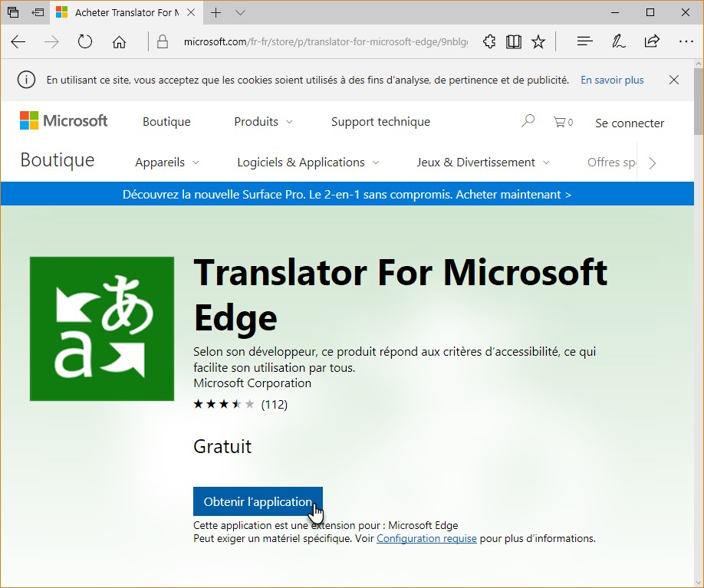Minimize the browser window
Image resolution: width=704 pixels, height=588 pixels.
pyautogui.click(x=615, y=12)
